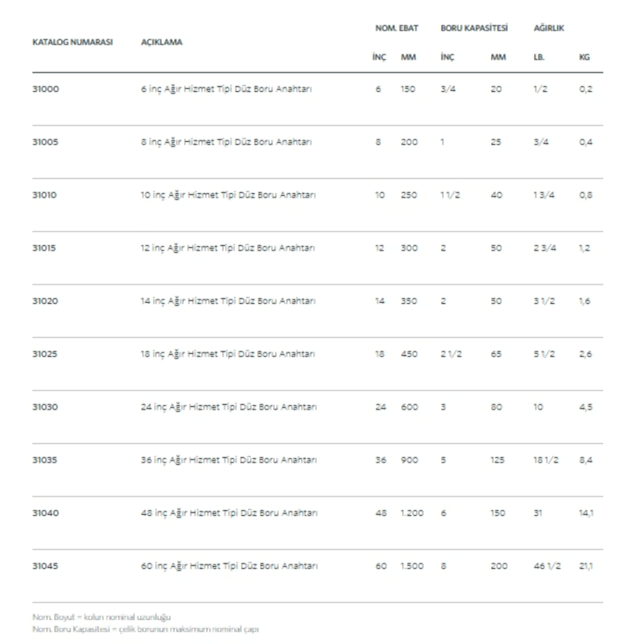This screenshot has width=644, height=644.
Task: Open catalog number 31010 entry
Action: [x=46, y=195]
